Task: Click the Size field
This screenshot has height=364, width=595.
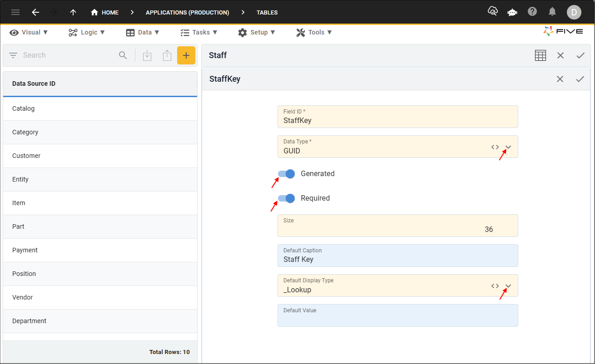Action: pyautogui.click(x=398, y=226)
